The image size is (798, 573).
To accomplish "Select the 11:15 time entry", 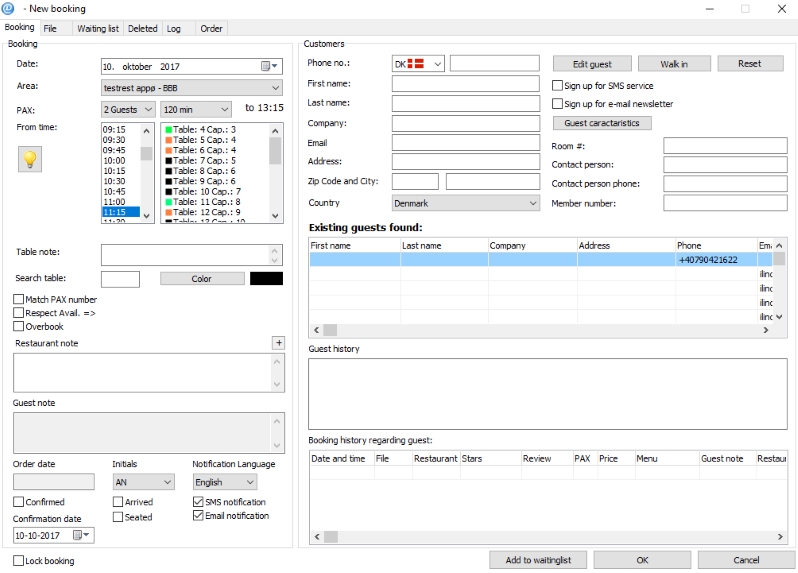I will tap(121, 212).
